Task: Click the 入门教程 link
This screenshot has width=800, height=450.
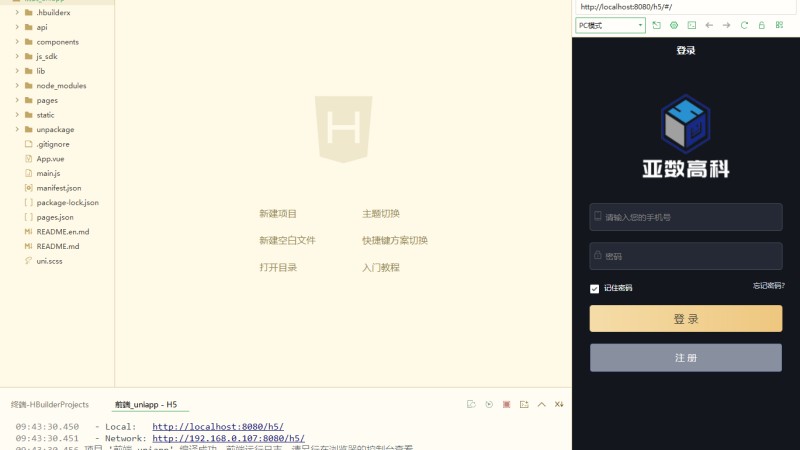Action: tap(381, 267)
